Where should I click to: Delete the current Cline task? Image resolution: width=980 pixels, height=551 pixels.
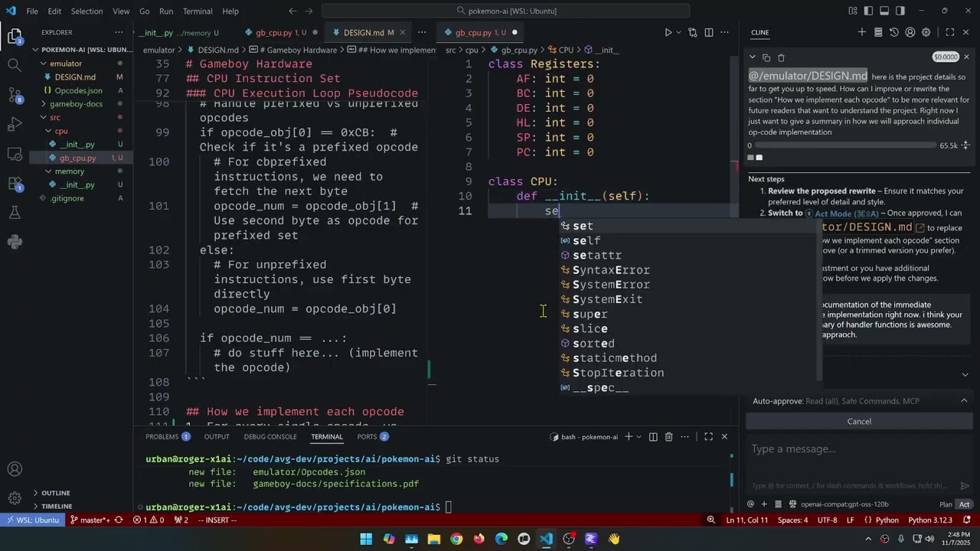781,57
